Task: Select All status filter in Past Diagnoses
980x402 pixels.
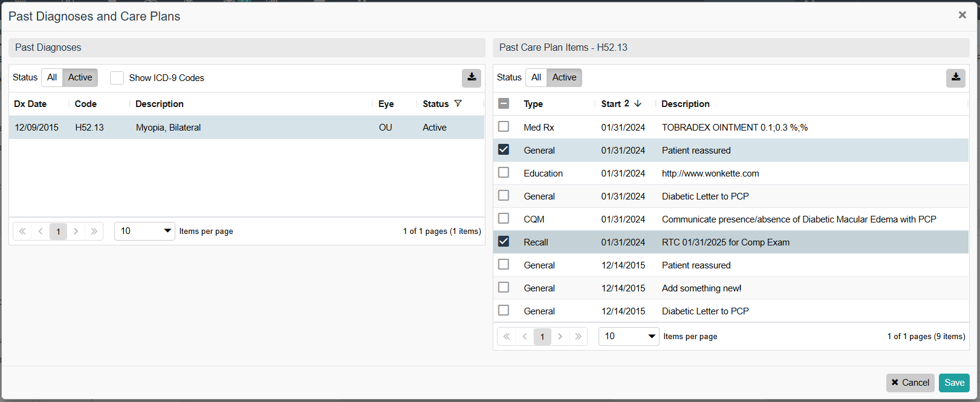Action: pyautogui.click(x=52, y=77)
